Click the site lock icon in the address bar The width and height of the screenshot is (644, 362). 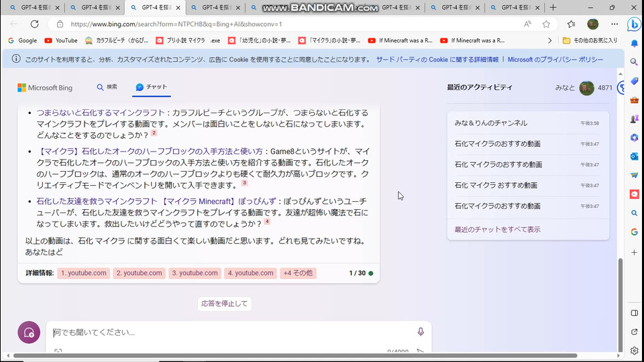[x=60, y=24]
